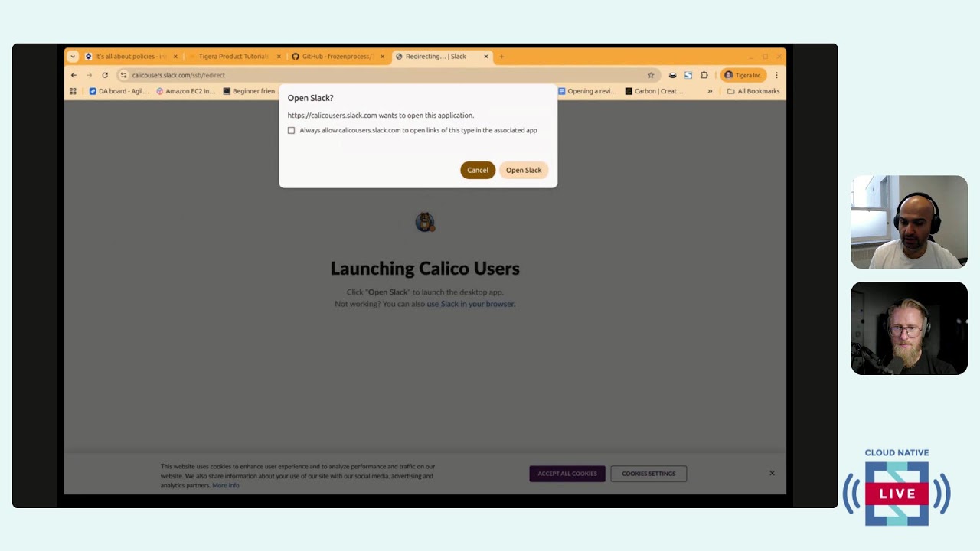Click the Open Slack button
Screen dimensions: 980x551
click(524, 170)
